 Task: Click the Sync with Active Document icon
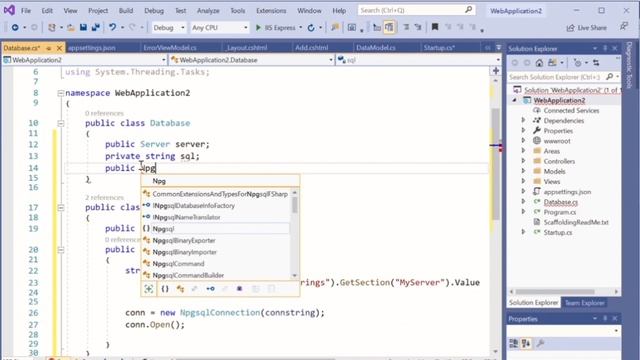pyautogui.click(x=596, y=63)
